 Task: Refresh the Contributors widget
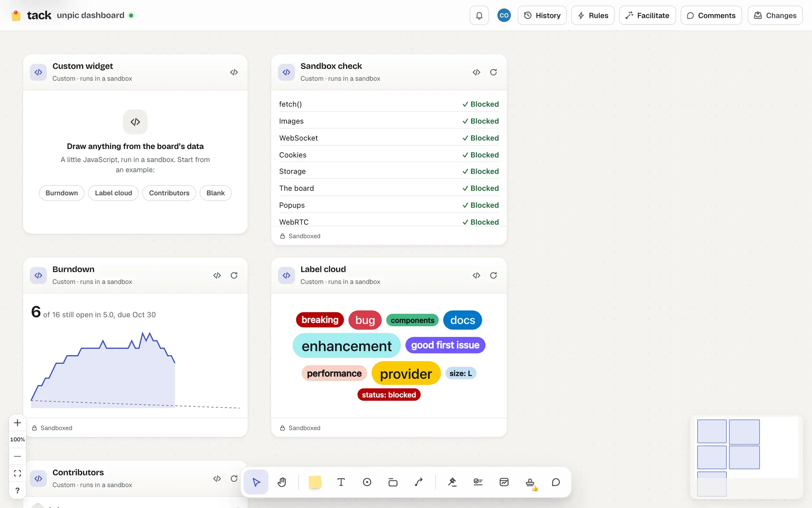tap(234, 479)
